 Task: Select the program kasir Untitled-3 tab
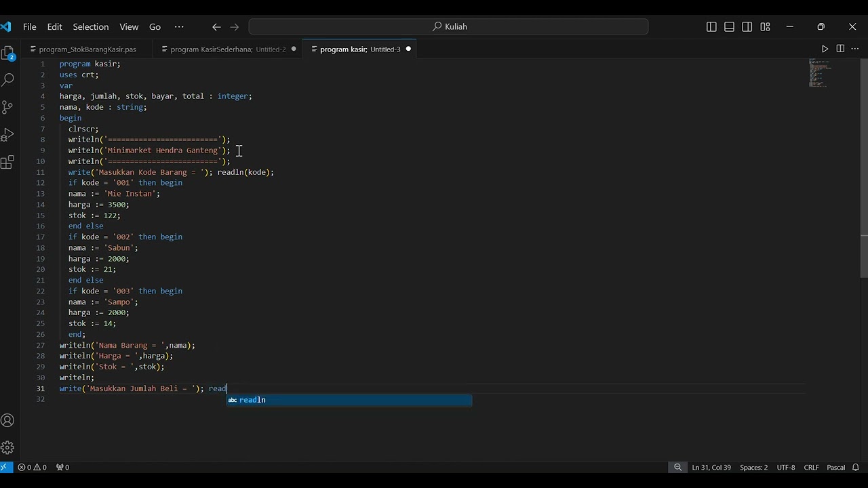(360, 49)
